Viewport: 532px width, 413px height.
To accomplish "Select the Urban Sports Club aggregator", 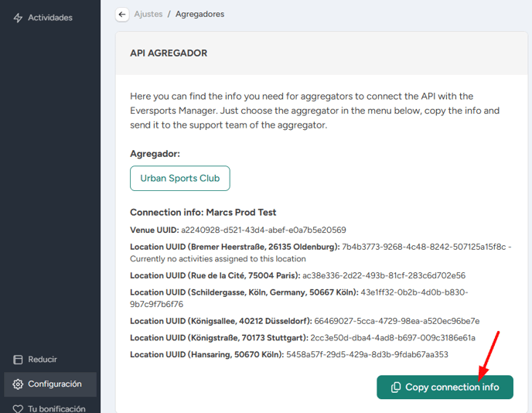I will pos(180,178).
